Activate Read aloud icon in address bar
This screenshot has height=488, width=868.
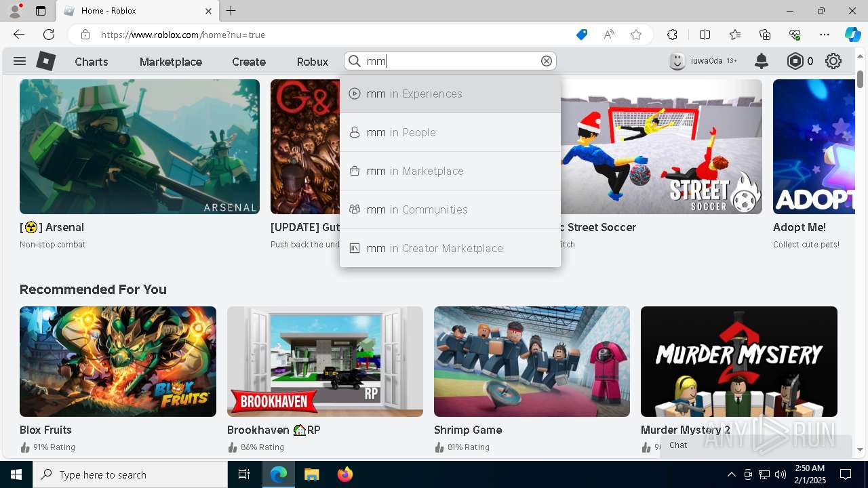[609, 35]
